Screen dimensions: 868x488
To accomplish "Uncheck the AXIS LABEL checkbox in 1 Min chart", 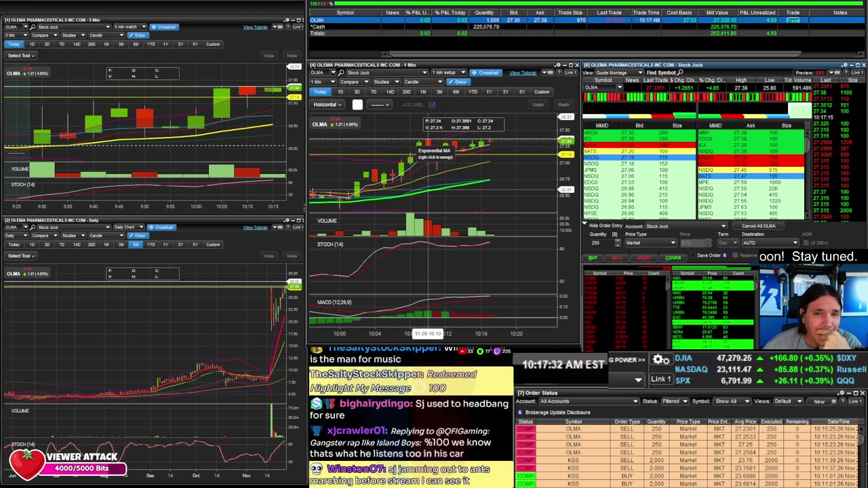I will coord(432,105).
